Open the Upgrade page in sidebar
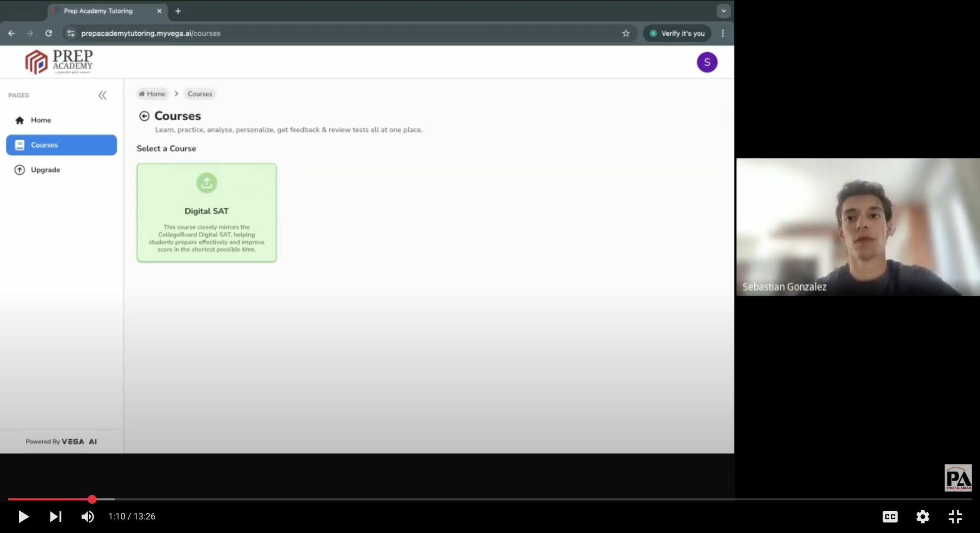980x533 pixels. [45, 170]
